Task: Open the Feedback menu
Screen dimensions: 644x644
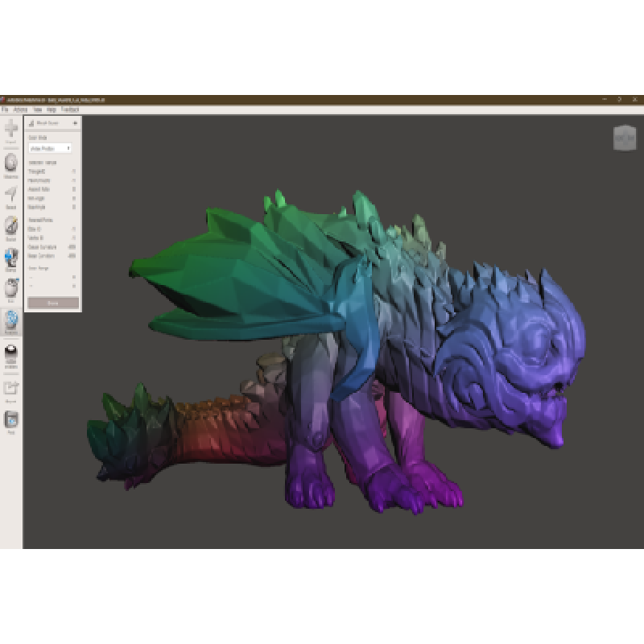Action: (x=70, y=109)
